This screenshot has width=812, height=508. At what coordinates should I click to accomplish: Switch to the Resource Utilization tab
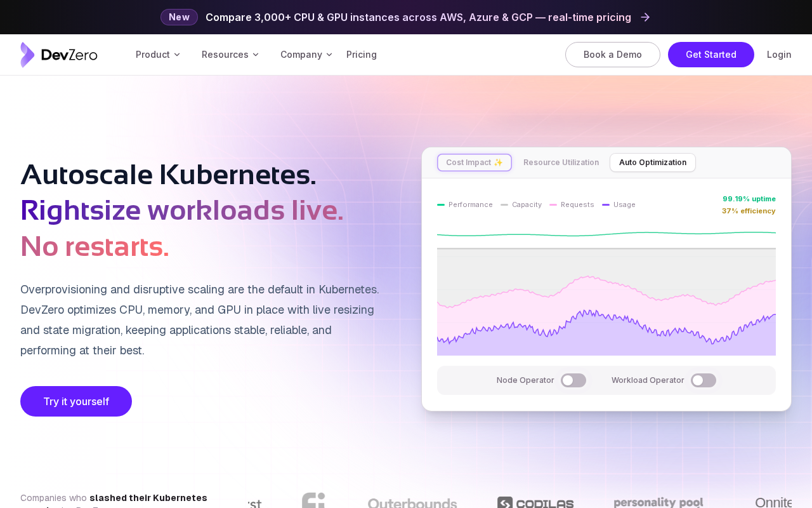[561, 163]
